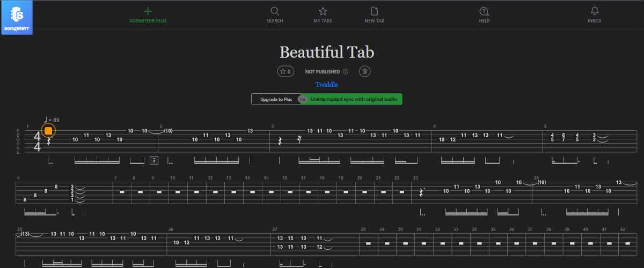The image size is (644, 268).
Task: Click the orange playback cursor
Action: tap(48, 131)
